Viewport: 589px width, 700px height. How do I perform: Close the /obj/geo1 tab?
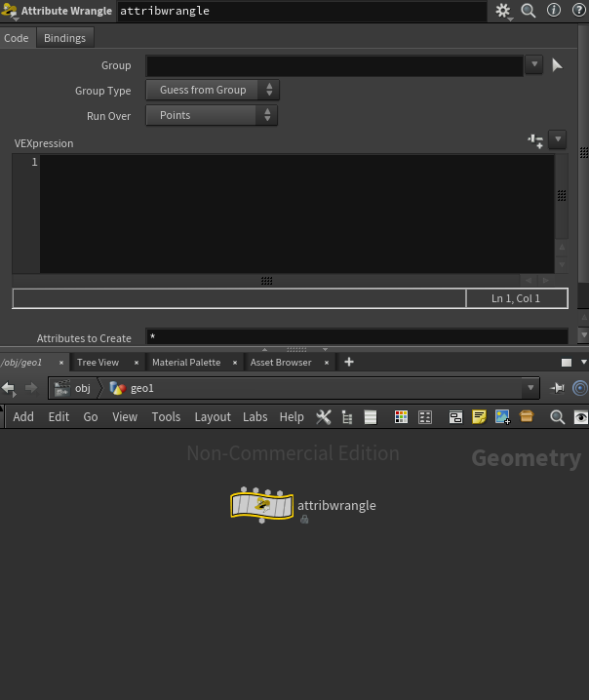tap(61, 363)
